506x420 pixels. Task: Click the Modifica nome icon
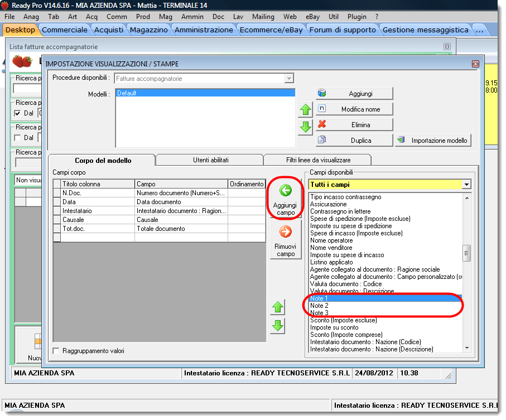tap(322, 109)
